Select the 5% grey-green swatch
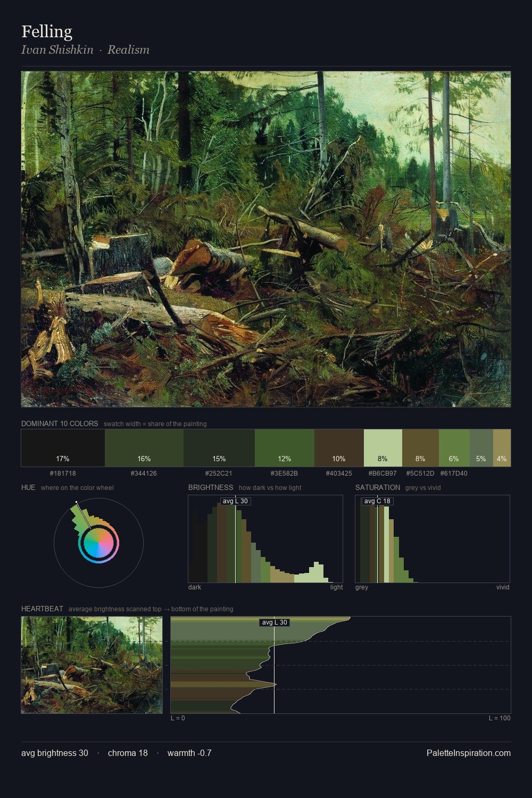 [x=481, y=448]
